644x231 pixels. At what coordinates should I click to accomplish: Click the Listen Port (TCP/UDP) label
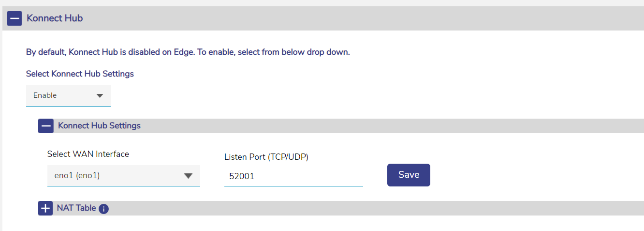point(266,157)
